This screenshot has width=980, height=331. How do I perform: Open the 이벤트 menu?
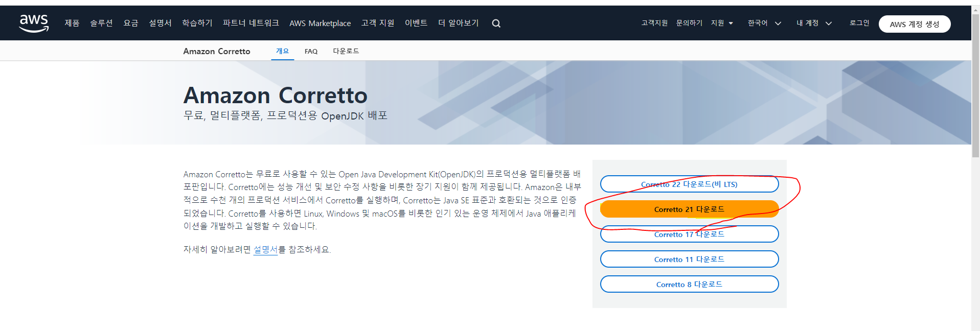416,23
